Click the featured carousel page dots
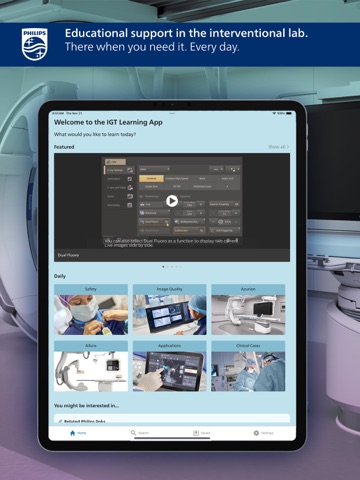360x480 pixels. click(x=172, y=267)
